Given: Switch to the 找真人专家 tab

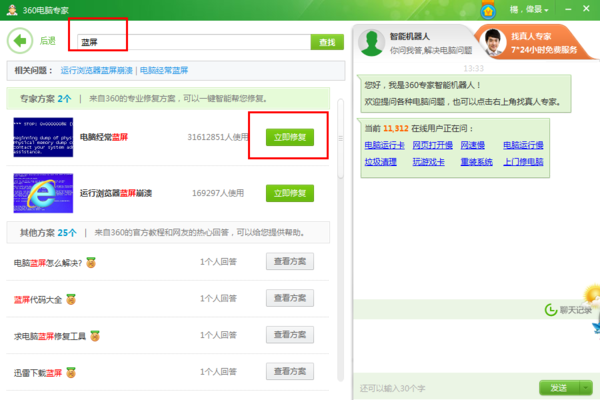Looking at the screenshot, I should [x=534, y=43].
